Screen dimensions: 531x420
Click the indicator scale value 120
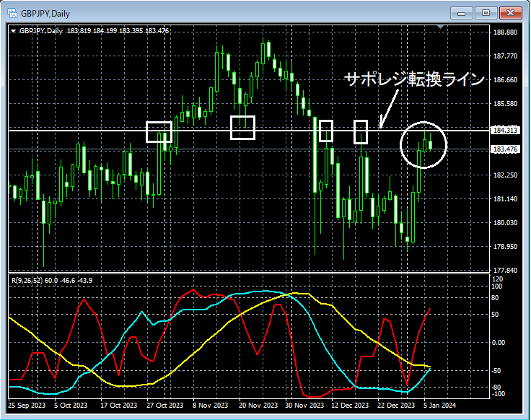[497, 279]
